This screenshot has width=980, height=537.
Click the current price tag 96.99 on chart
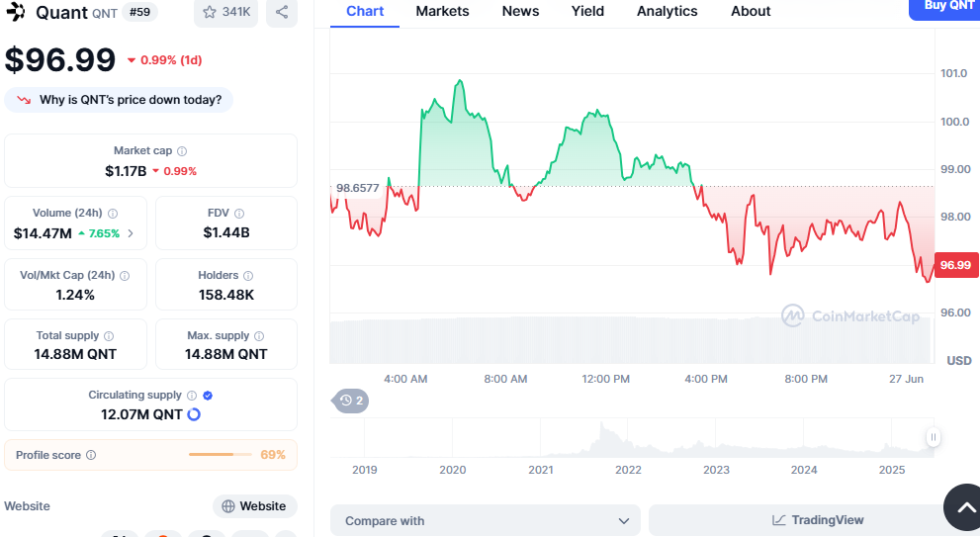(955, 265)
